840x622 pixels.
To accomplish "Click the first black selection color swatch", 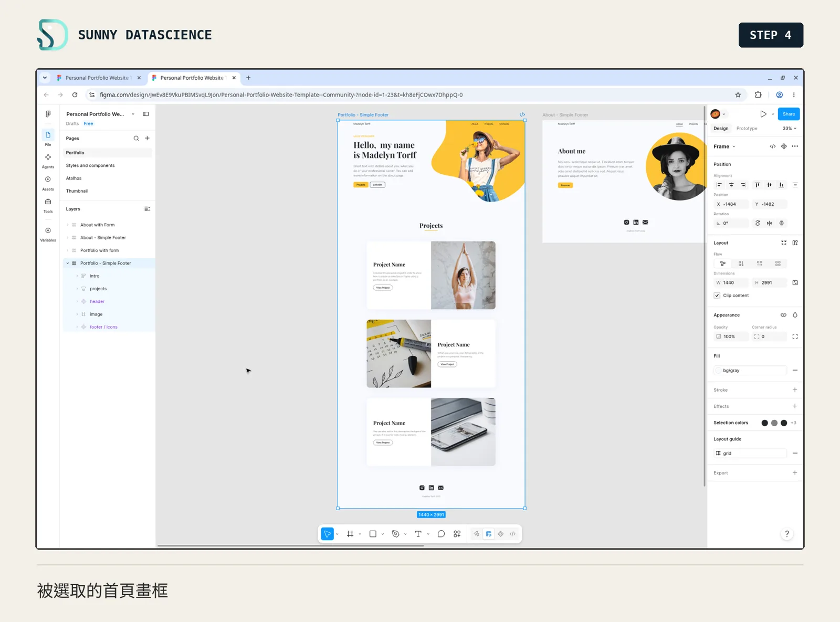I will [x=764, y=423].
